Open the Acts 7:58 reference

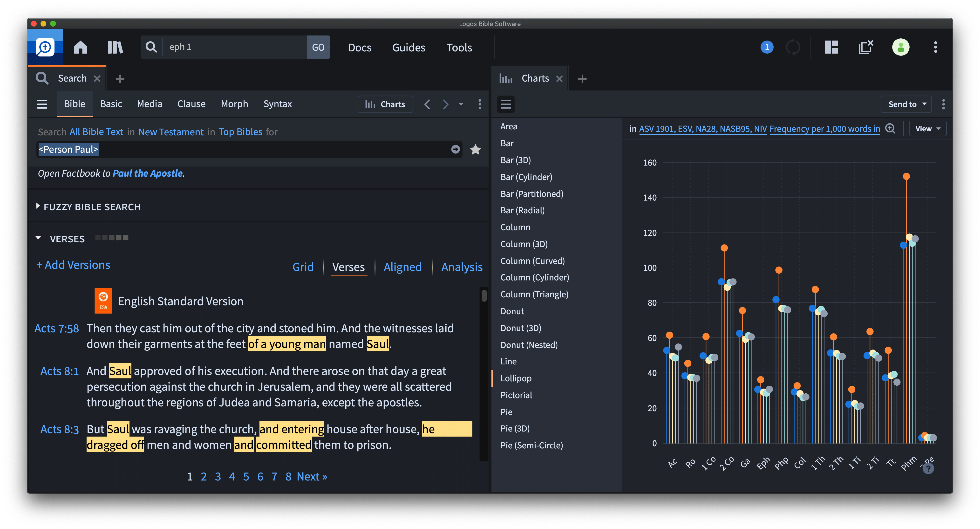click(x=57, y=328)
